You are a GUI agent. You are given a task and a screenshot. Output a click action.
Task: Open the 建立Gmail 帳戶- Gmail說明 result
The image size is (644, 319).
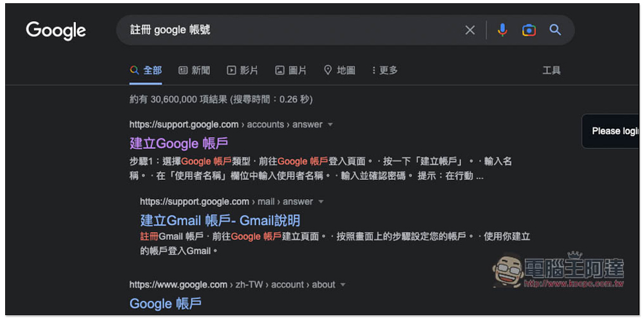coord(220,220)
